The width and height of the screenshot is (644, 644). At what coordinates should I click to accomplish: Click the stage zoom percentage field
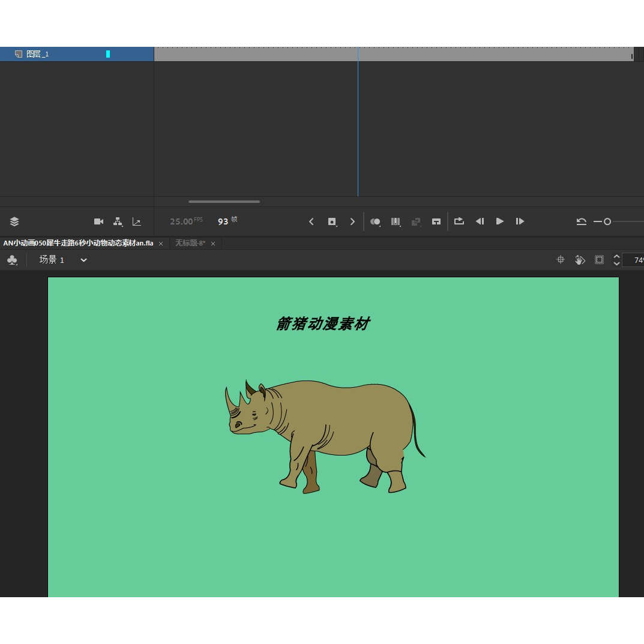[633, 260]
